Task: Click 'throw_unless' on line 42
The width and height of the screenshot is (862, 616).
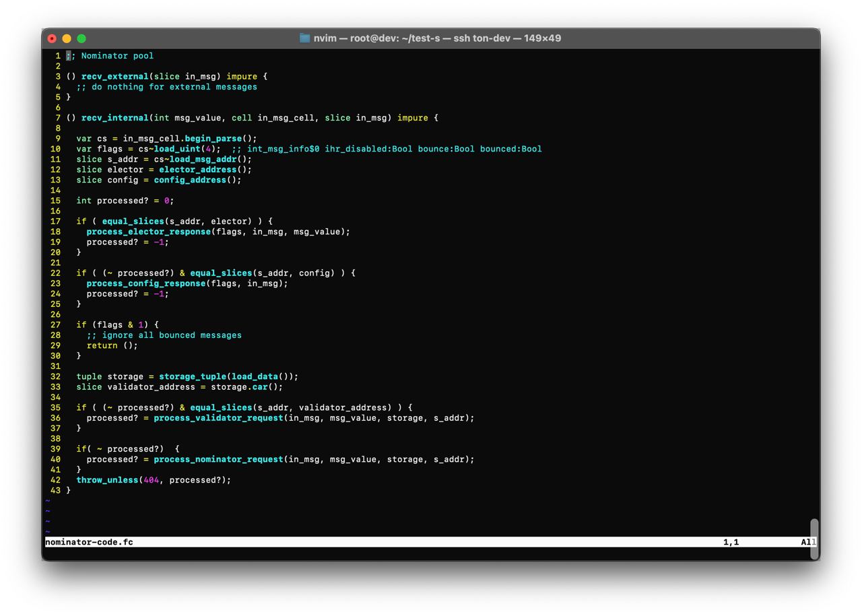Action: (x=107, y=480)
